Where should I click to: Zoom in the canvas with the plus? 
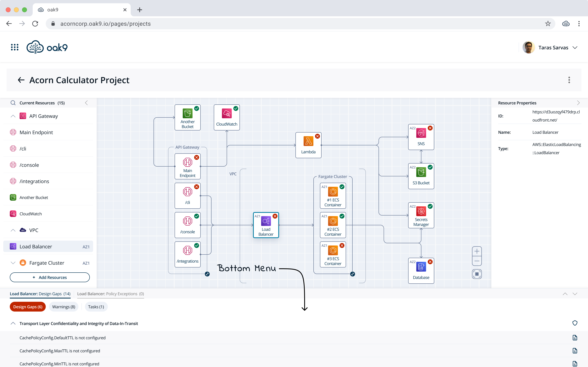[477, 251]
